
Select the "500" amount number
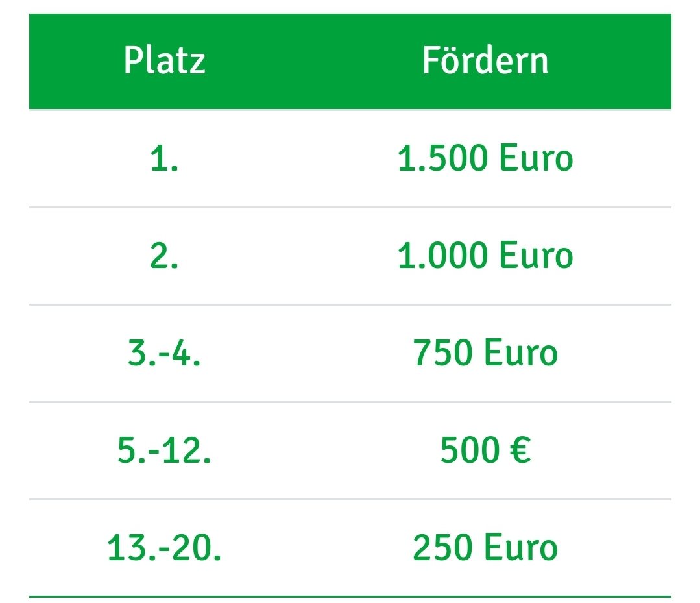(470, 451)
